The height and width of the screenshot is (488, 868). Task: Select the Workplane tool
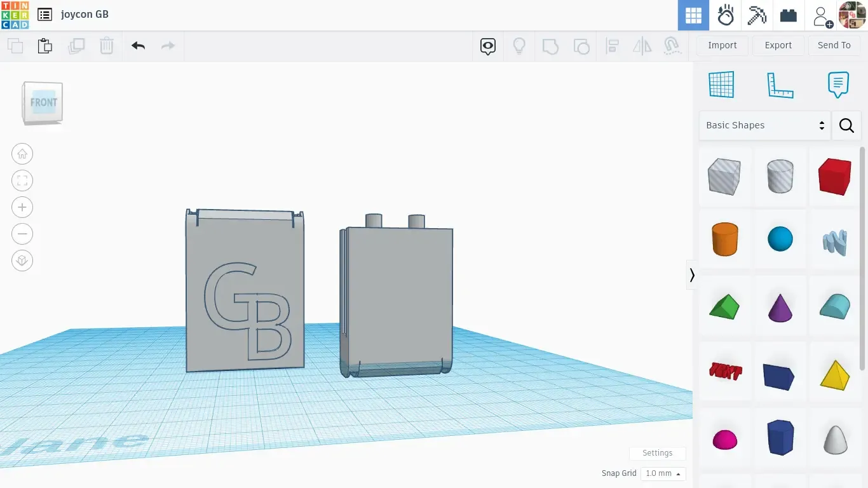721,85
